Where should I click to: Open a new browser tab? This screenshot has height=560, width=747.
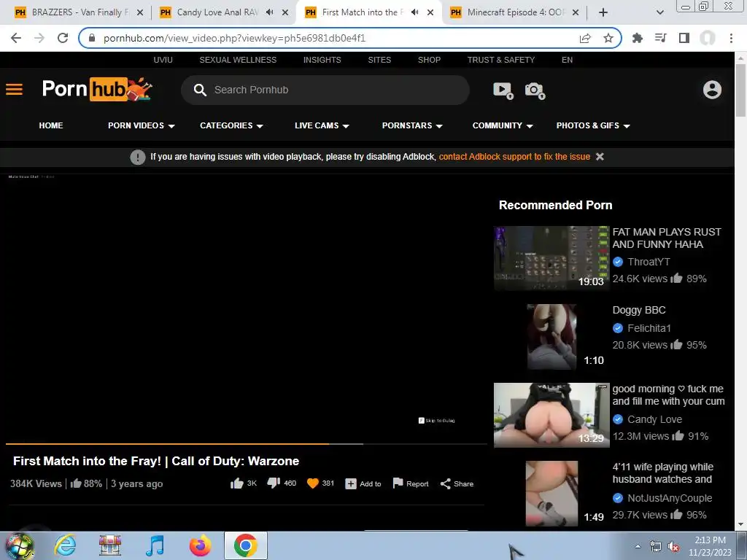[603, 12]
